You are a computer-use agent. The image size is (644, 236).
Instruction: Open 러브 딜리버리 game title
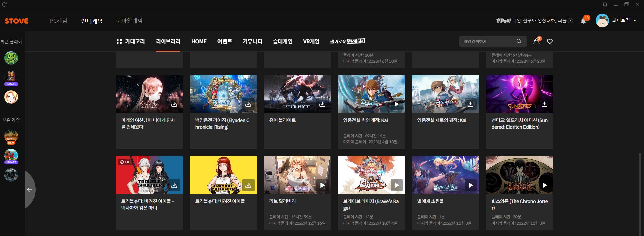tap(282, 201)
